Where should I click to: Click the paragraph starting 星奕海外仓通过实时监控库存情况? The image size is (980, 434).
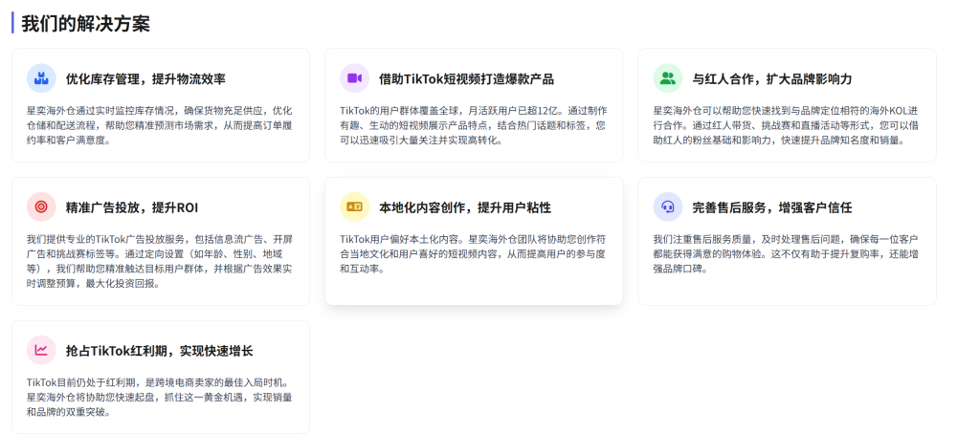click(160, 125)
